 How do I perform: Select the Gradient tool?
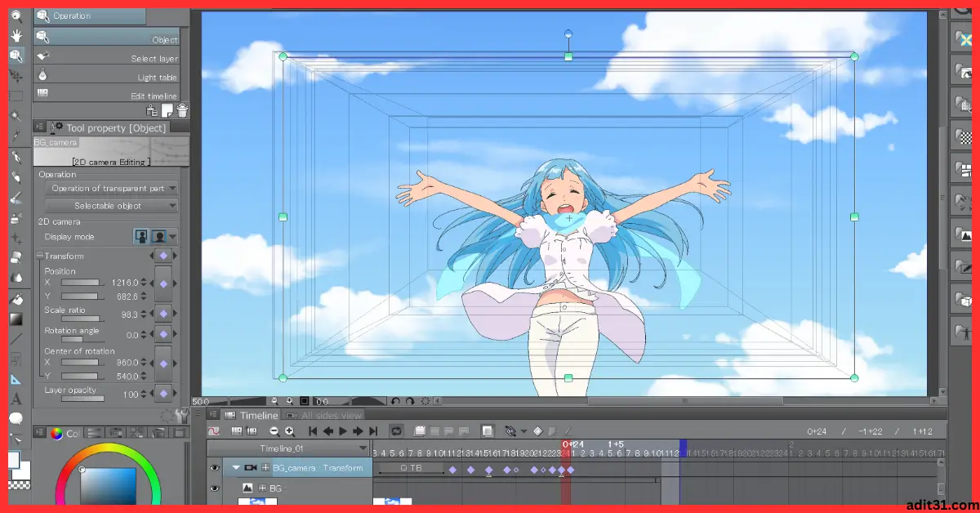(x=16, y=319)
